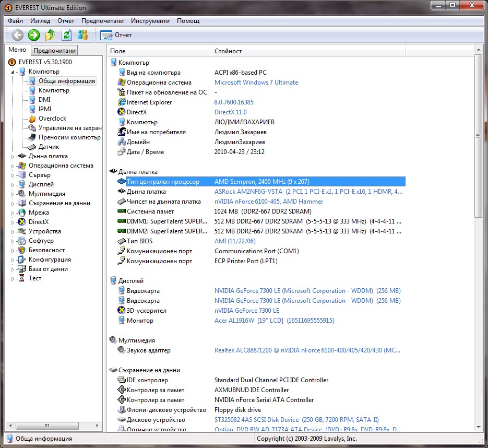Click the tree horizontal scrollbar right arrow
The width and height of the screenshot is (488, 448).
click(x=97, y=425)
